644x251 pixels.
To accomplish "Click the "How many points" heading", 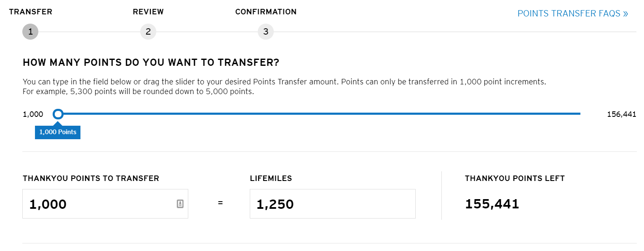I will point(151,63).
